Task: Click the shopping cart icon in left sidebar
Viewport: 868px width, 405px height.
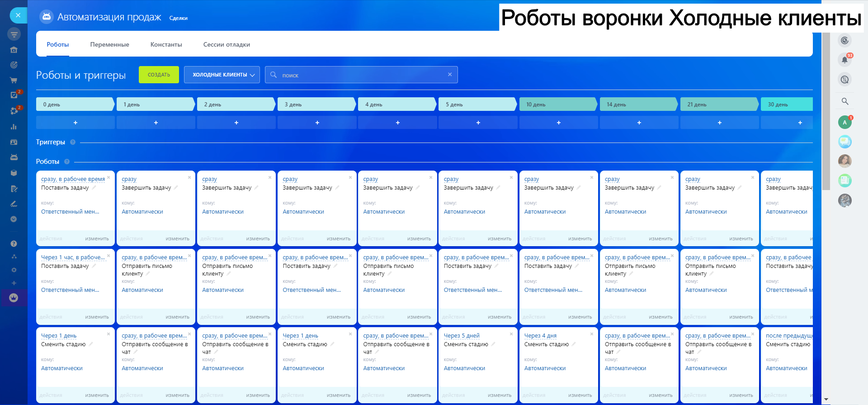Action: click(x=14, y=80)
